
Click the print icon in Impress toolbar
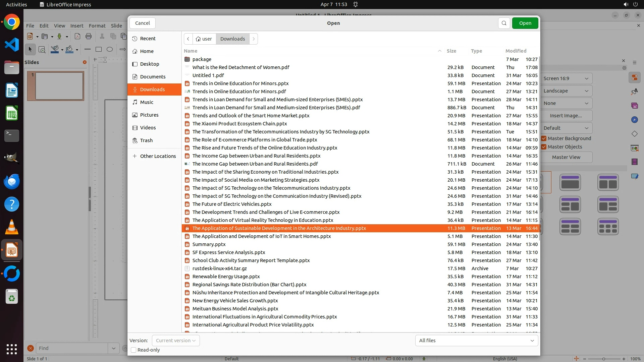pyautogui.click(x=89, y=37)
